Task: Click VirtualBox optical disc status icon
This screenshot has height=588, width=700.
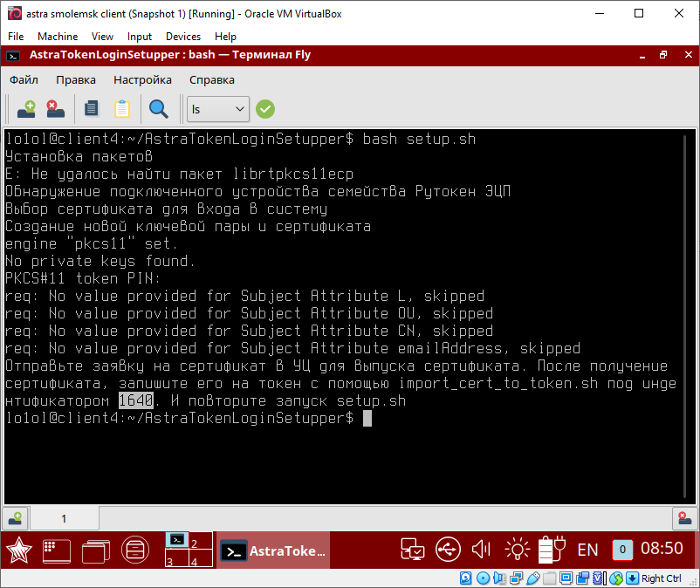Action: tap(483, 578)
